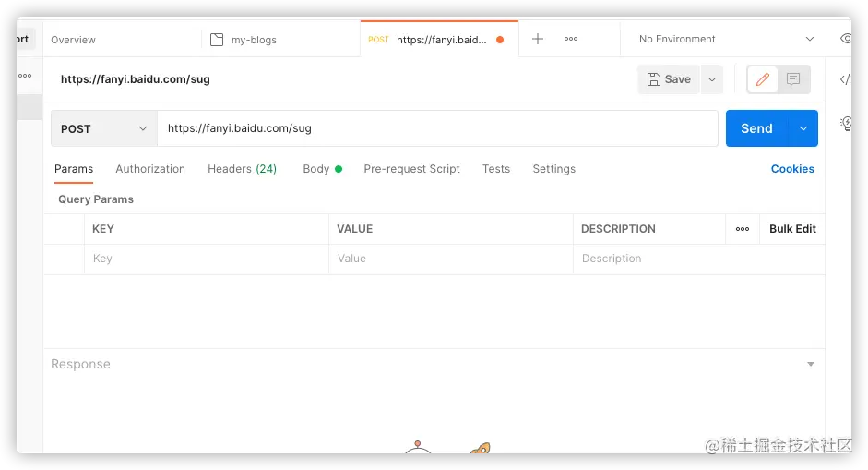
Task: Click the environment quick look eye icon
Action: [847, 39]
